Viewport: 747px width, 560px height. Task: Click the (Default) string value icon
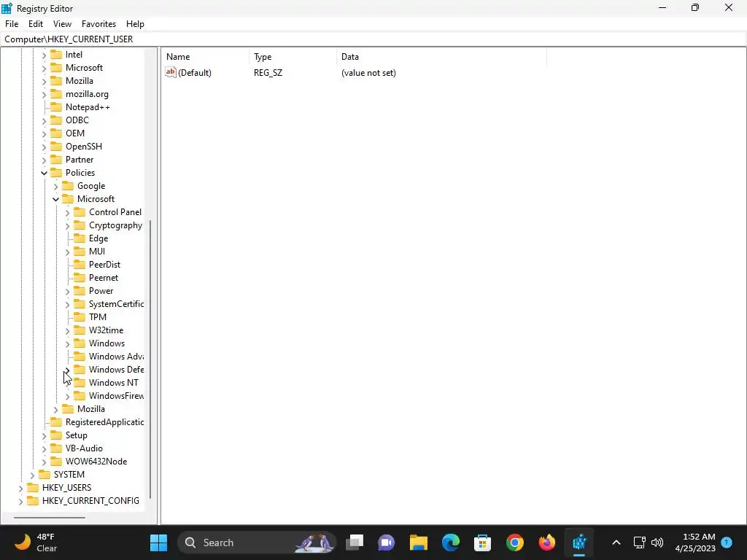171,72
